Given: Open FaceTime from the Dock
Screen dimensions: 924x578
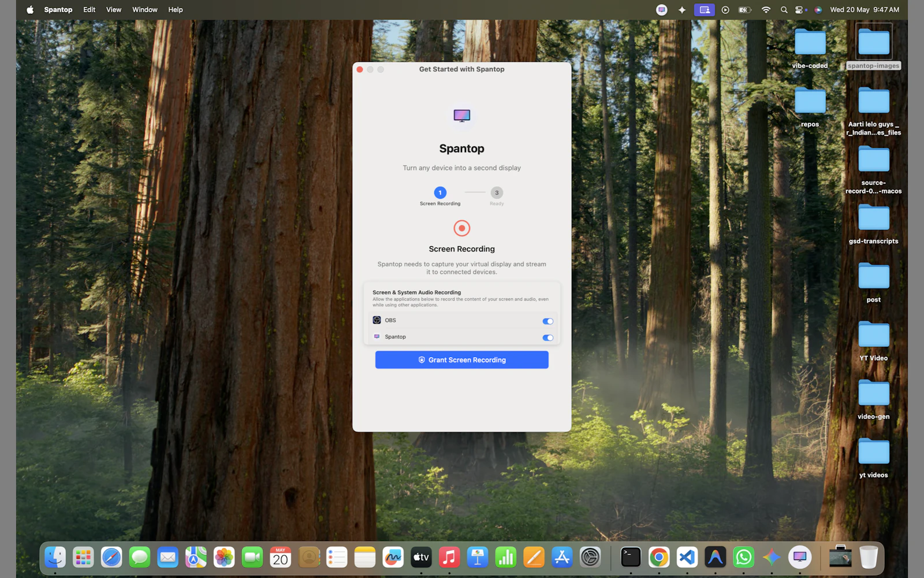Looking at the screenshot, I should (x=252, y=557).
